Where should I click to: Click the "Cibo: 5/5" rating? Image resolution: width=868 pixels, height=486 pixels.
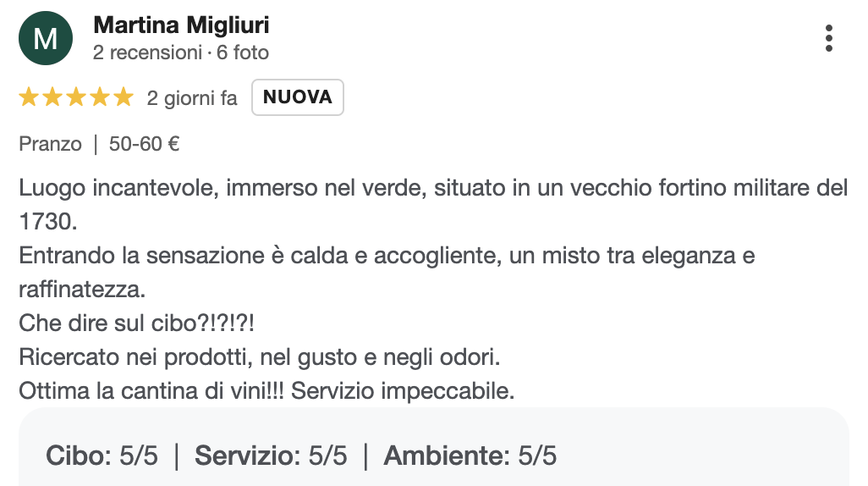(x=102, y=456)
